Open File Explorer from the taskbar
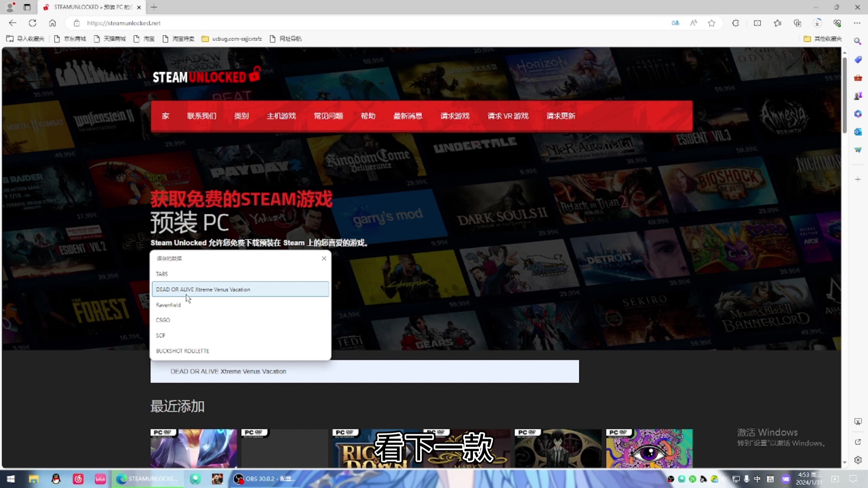The image size is (868, 488). (x=34, y=479)
